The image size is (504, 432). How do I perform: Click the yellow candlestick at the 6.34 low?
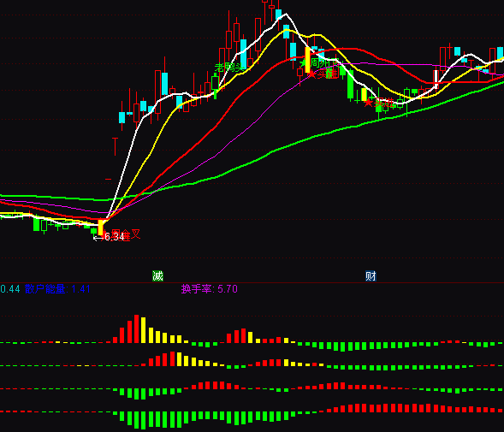pyautogui.click(x=100, y=228)
